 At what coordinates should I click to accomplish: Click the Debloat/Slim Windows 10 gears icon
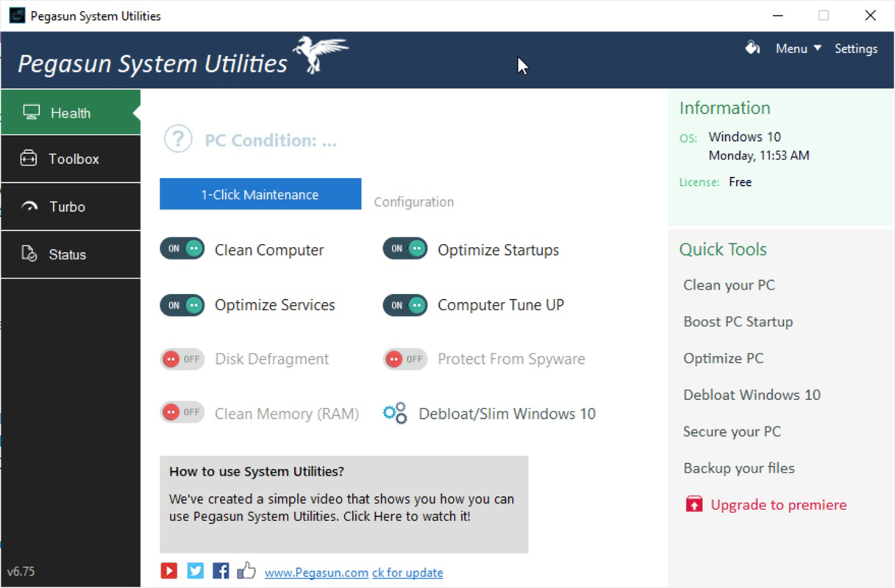[395, 413]
